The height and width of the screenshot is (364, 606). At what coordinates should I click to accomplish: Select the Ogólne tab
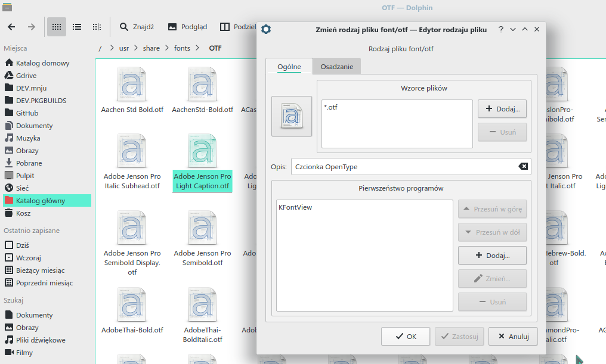(x=289, y=67)
